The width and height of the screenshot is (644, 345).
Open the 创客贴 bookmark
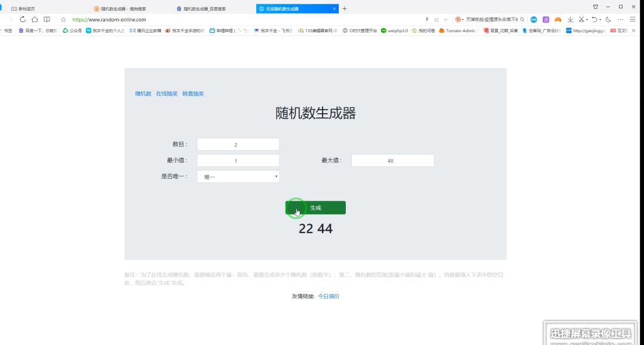[x=541, y=31]
